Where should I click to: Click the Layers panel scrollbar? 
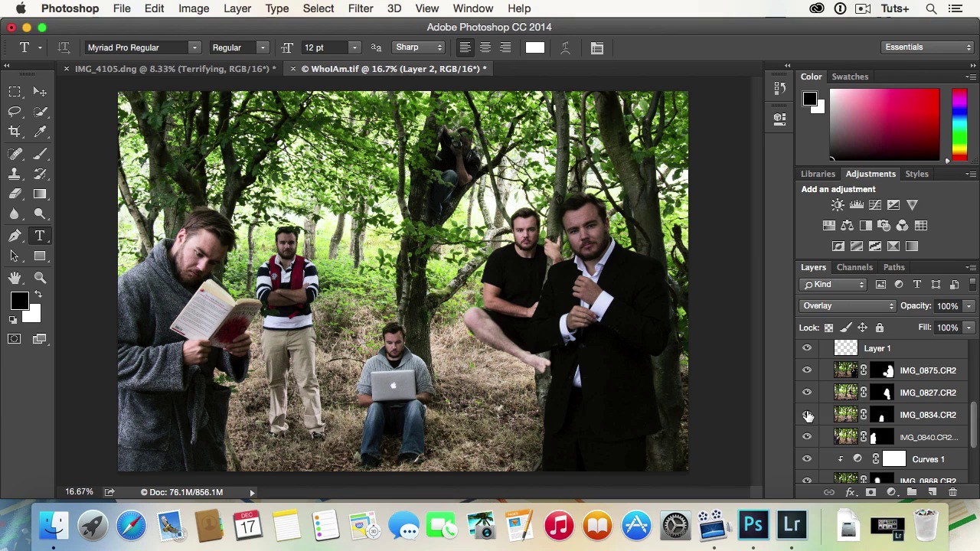click(x=973, y=424)
